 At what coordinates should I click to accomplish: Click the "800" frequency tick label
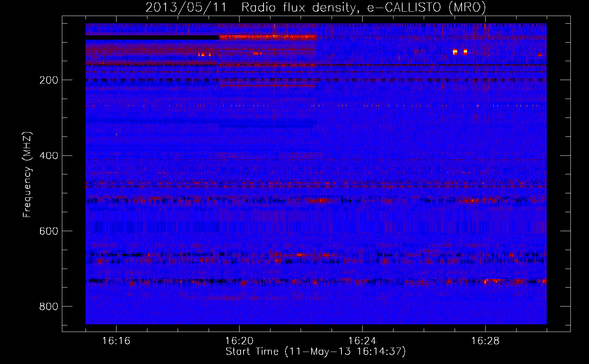click(x=49, y=306)
